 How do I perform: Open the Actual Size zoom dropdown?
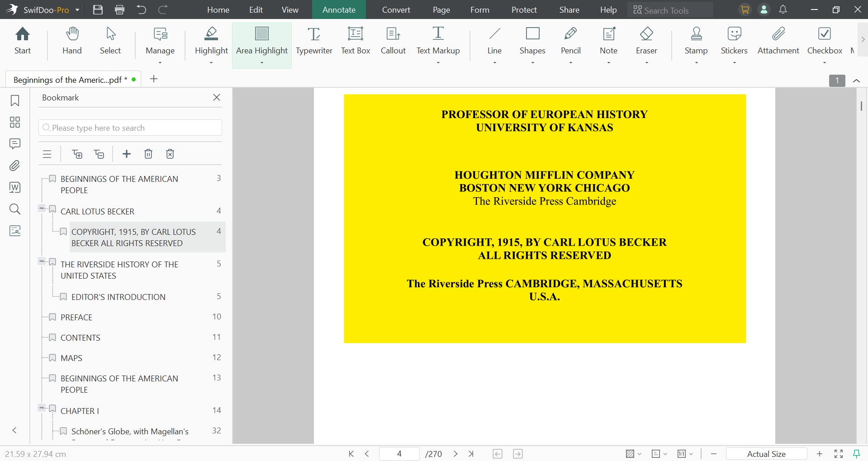click(766, 454)
